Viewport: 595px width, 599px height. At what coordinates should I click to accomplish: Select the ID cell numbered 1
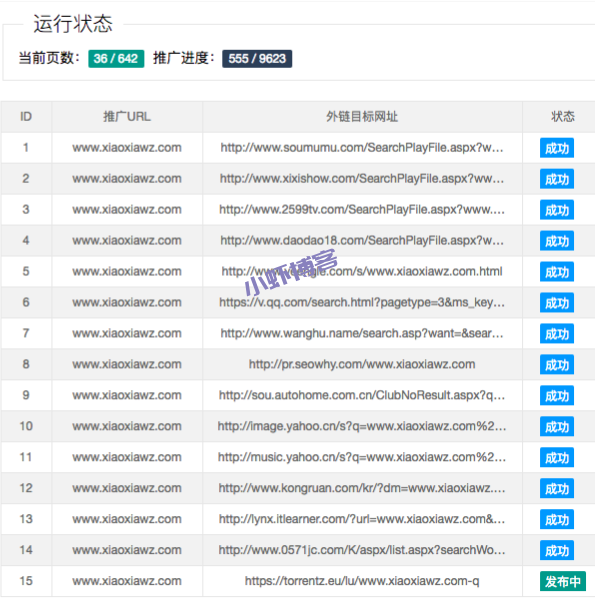point(26,147)
